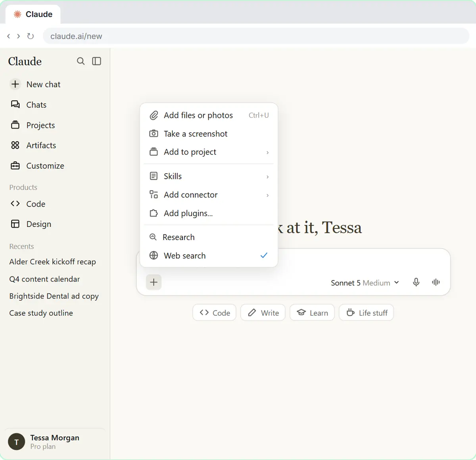The height and width of the screenshot is (460, 476).
Task: Click the Life stuff suggestion chip
Action: pyautogui.click(x=366, y=312)
